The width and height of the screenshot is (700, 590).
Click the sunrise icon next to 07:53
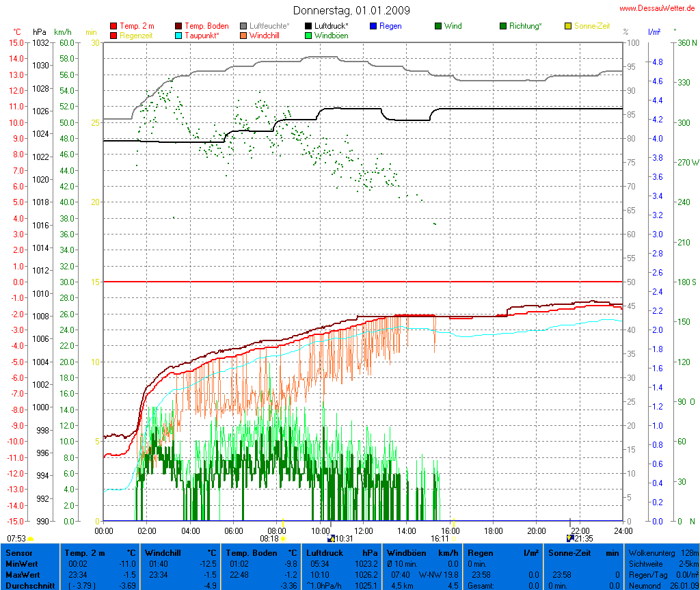pyautogui.click(x=30, y=539)
